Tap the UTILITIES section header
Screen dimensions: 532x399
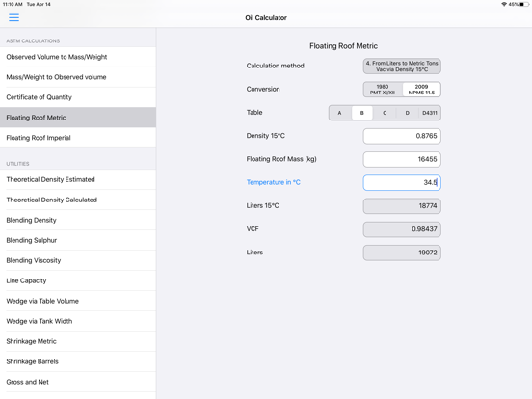[17, 164]
